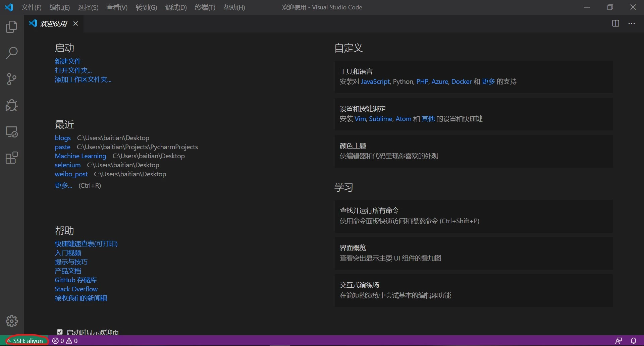
Task: Click the PHP language link
Action: (422, 81)
